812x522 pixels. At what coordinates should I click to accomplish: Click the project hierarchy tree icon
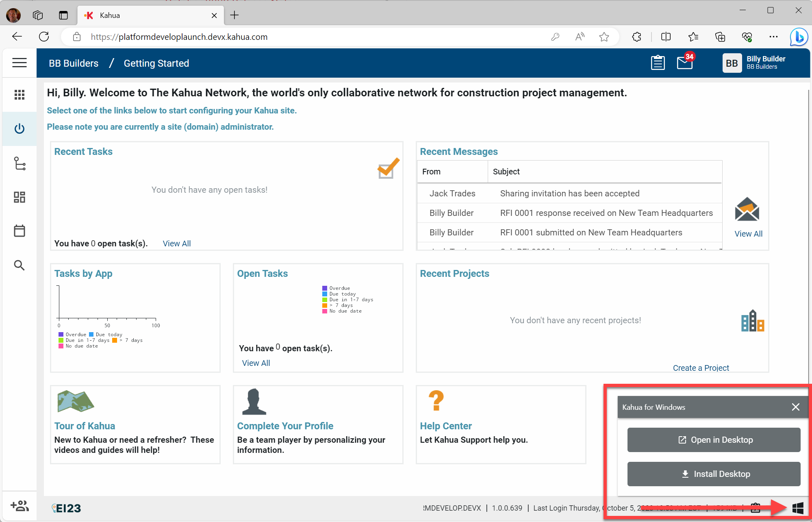point(19,163)
